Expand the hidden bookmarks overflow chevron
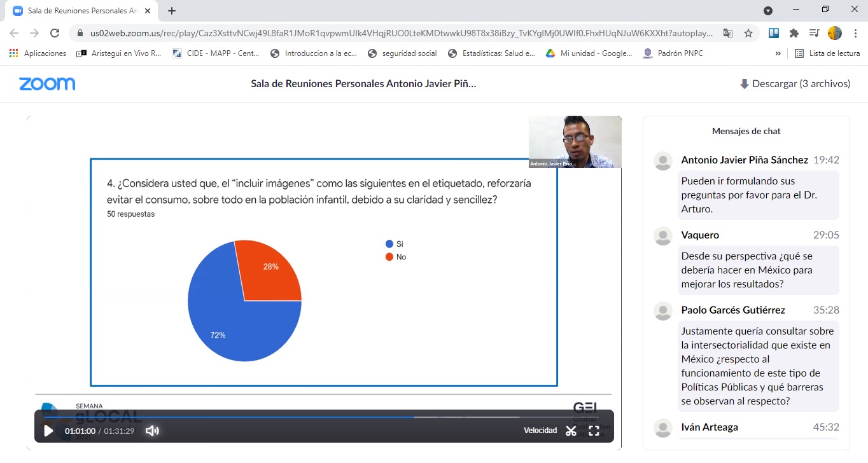The height and width of the screenshot is (463, 868). coord(778,53)
